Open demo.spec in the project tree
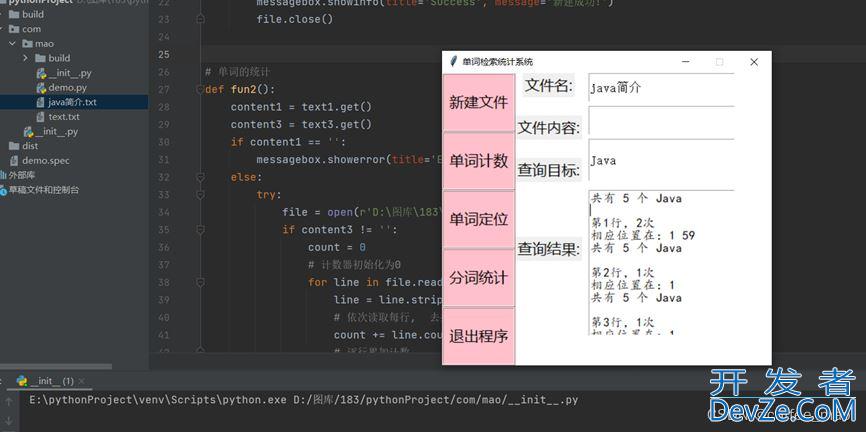The width and height of the screenshot is (866, 432). (45, 161)
